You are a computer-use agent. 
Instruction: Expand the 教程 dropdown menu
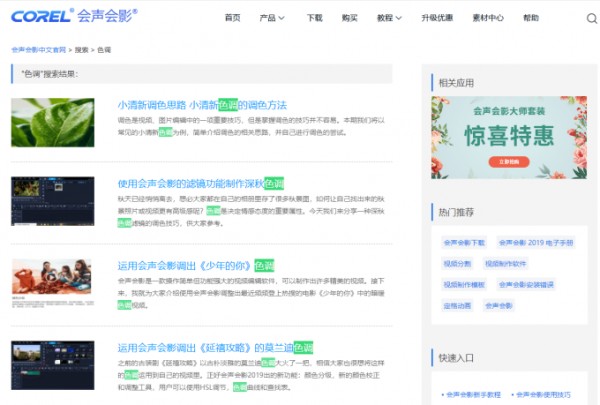[x=389, y=18]
